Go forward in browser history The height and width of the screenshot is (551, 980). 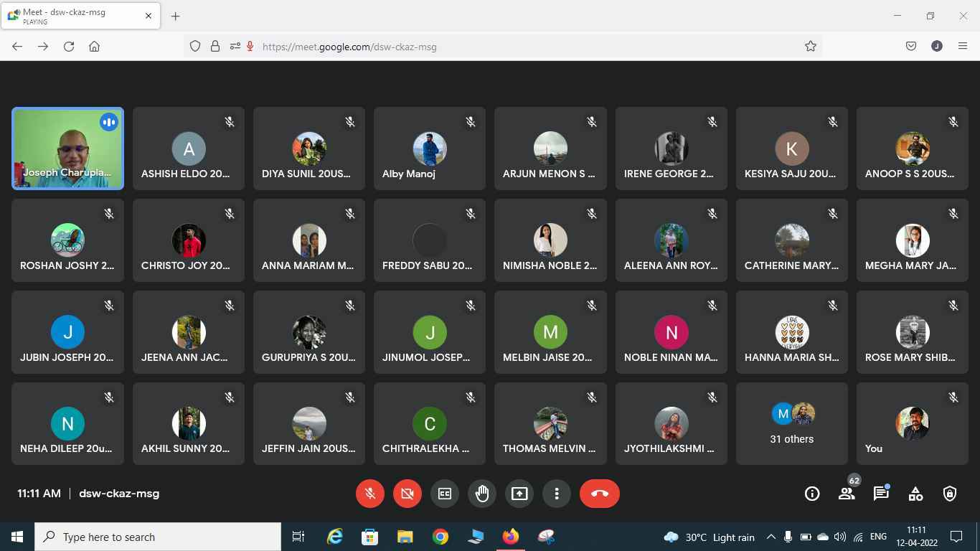coord(43,46)
